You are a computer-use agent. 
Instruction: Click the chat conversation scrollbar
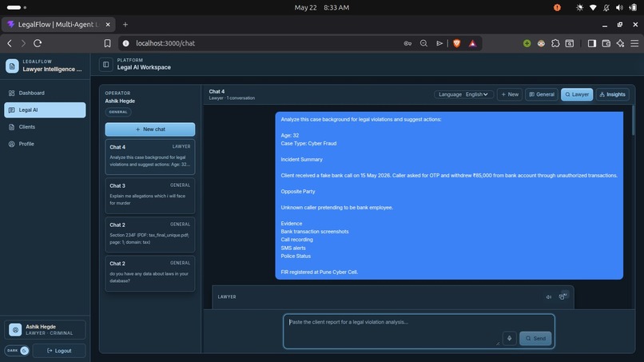[x=633, y=121]
